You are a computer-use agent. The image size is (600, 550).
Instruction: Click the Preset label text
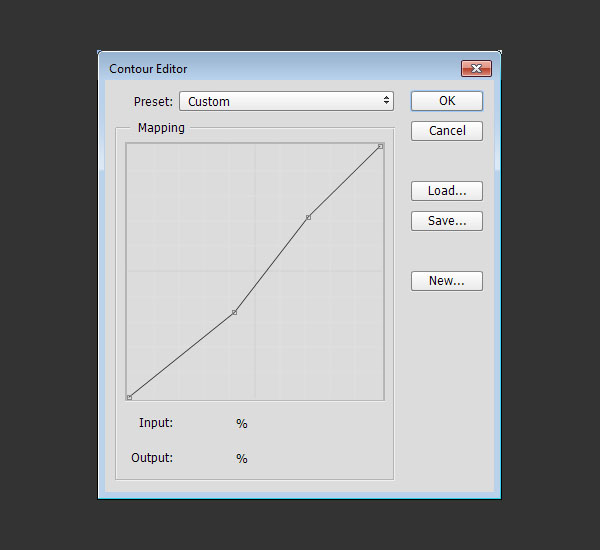(153, 101)
